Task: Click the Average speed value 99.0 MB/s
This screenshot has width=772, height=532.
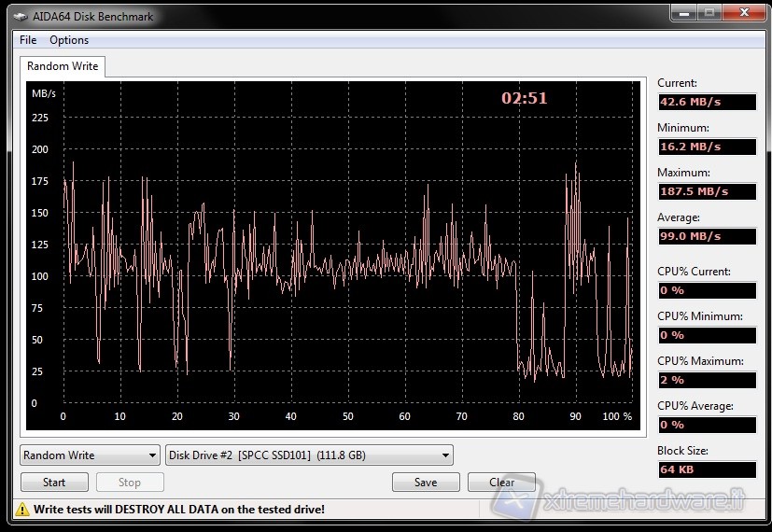Action: 707,236
